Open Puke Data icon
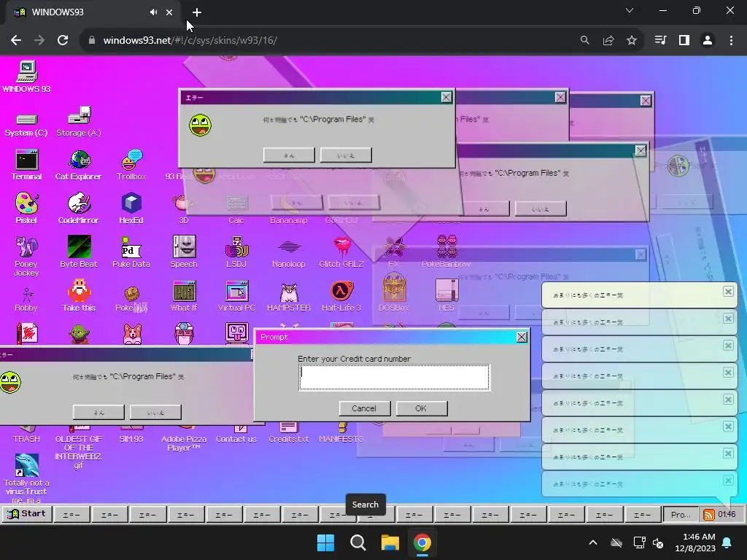The height and width of the screenshot is (560, 747). (131, 252)
